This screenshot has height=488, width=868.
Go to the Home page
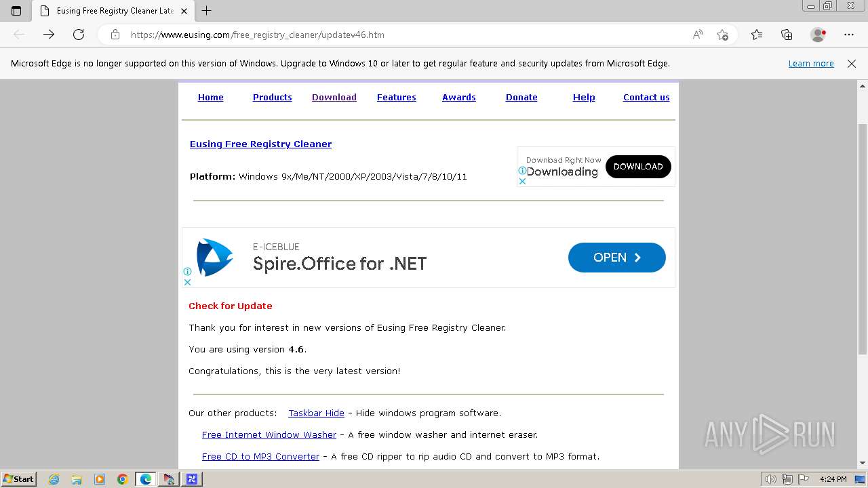[211, 98]
